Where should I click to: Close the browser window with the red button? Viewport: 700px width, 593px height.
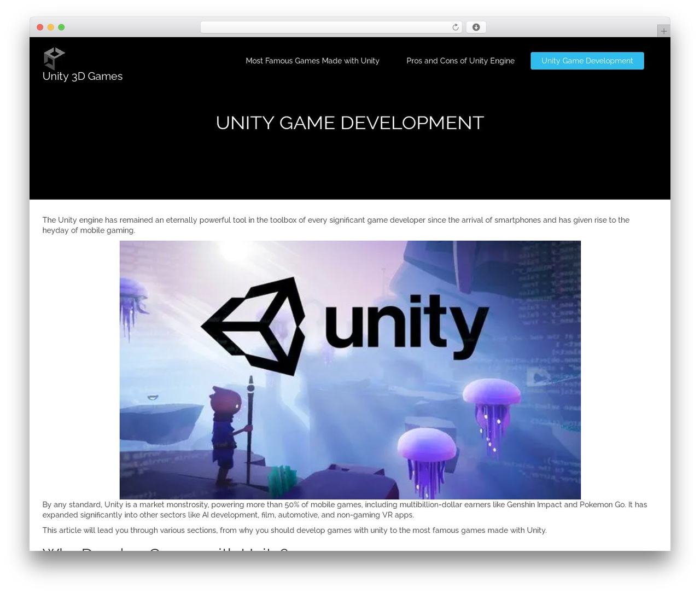[40, 27]
